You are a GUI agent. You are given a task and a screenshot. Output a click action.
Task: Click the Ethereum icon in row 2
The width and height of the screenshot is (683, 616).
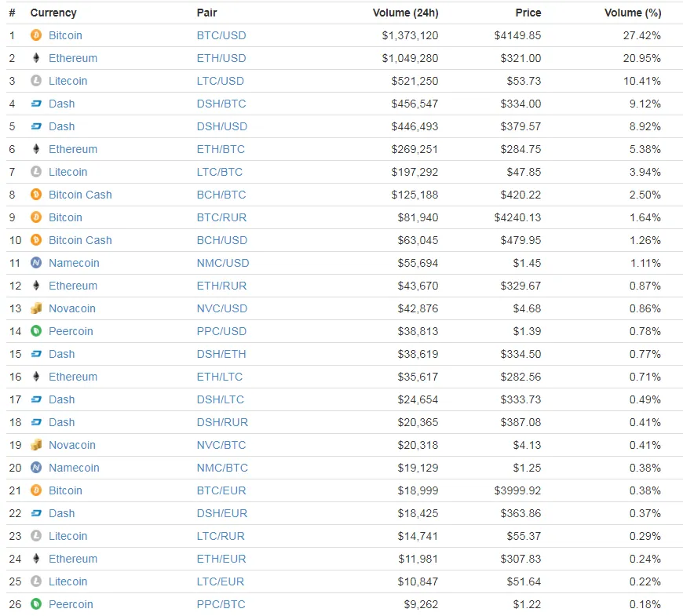coord(36,58)
